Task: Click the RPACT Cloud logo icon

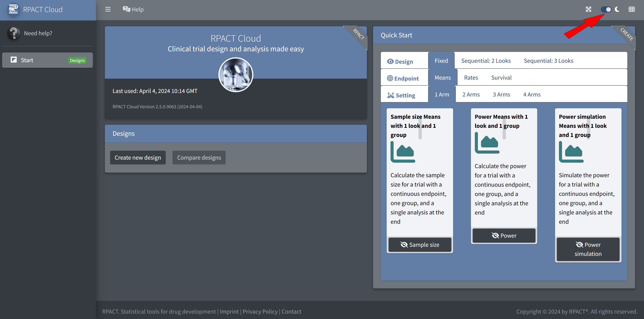Action: coord(13,9)
